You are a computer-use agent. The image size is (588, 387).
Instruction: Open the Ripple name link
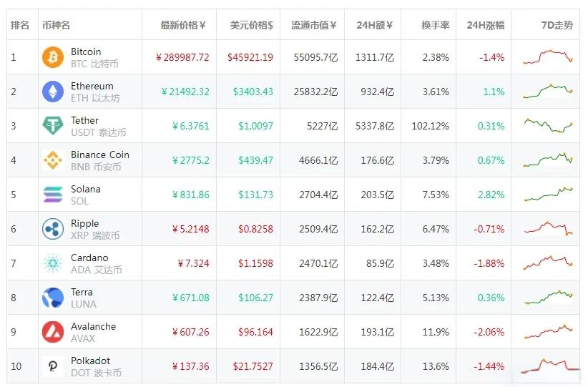point(84,223)
